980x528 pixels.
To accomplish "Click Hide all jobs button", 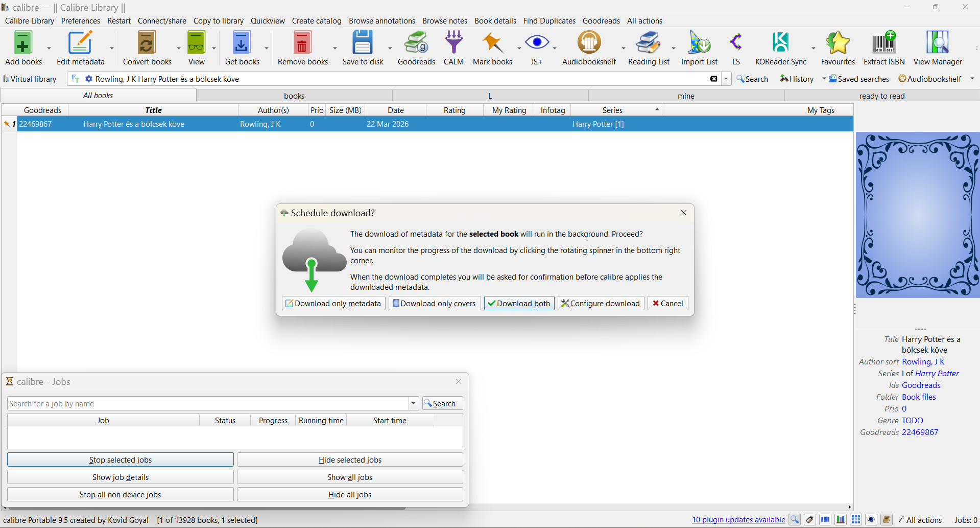I will [350, 494].
